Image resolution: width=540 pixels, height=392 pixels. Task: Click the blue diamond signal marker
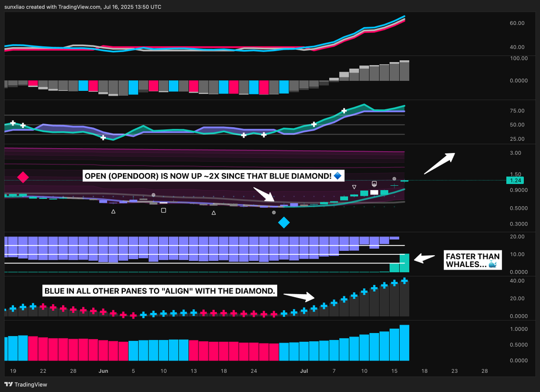point(284,222)
